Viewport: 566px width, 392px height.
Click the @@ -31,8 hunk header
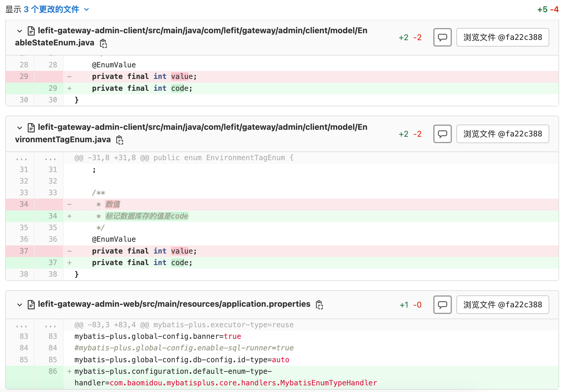182,158
